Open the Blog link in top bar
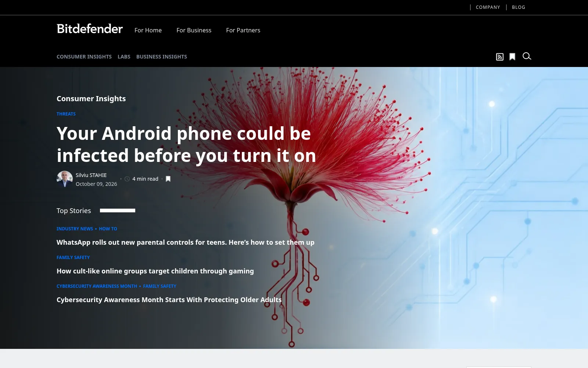588x368 pixels. 519,7
